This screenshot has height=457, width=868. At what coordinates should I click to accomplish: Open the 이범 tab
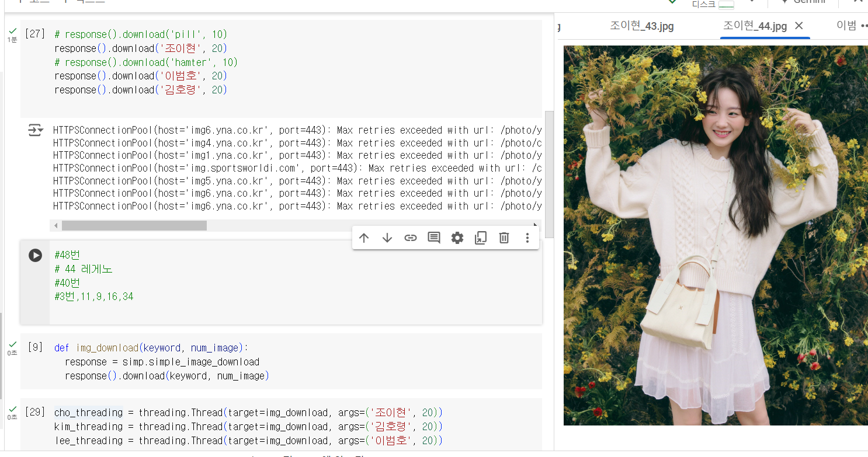(846, 26)
